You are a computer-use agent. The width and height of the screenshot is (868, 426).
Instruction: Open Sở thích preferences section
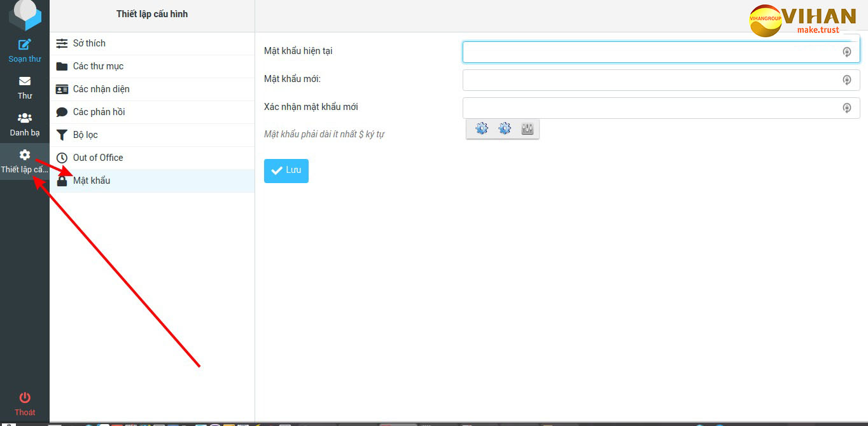pos(89,43)
